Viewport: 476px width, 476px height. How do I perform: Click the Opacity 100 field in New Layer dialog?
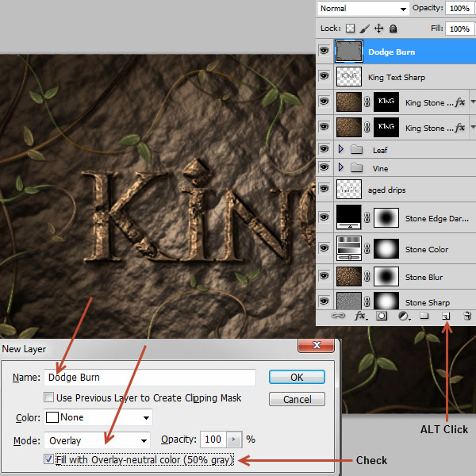point(213,440)
